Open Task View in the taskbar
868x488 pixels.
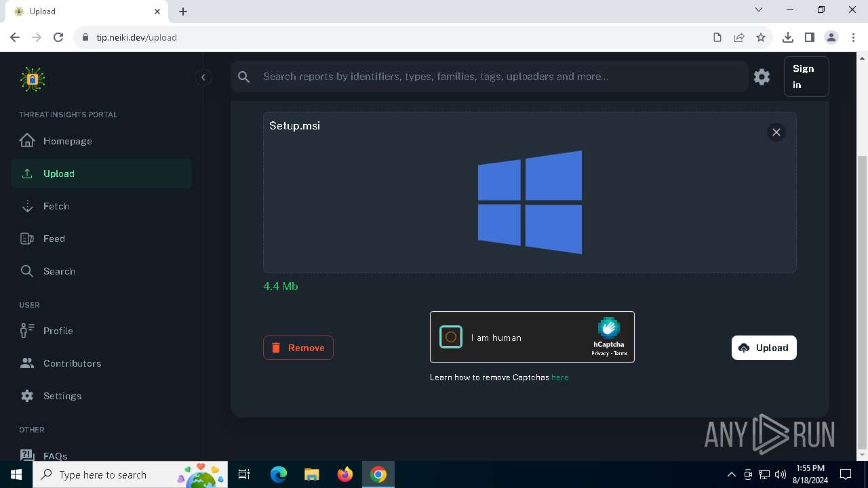244,474
